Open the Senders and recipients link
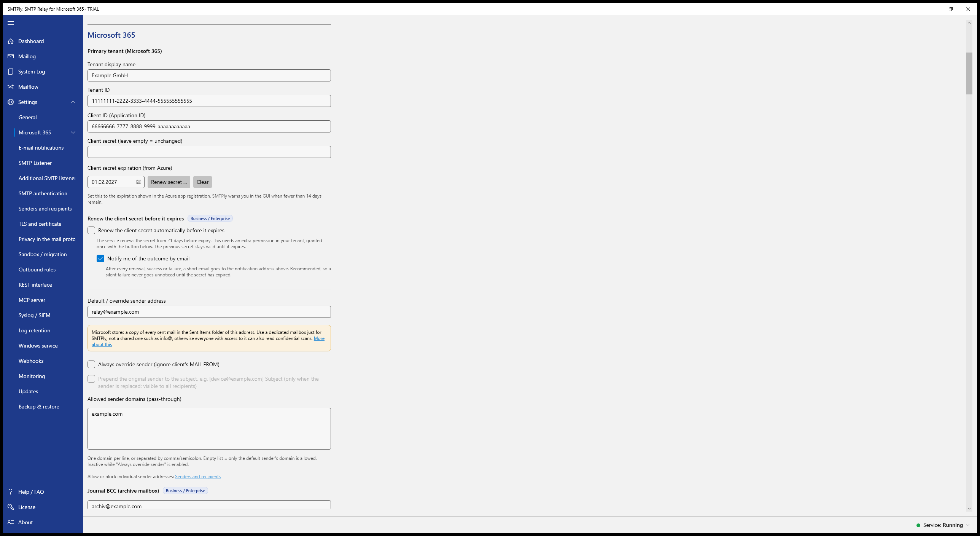Viewport: 980px width, 536px height. pos(198,477)
